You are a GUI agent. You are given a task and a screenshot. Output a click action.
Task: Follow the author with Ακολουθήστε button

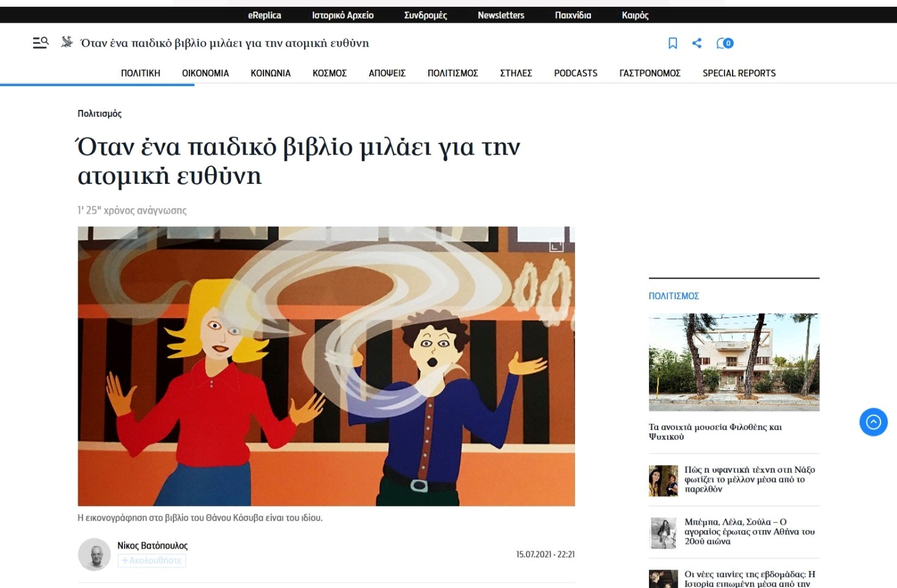point(152,561)
